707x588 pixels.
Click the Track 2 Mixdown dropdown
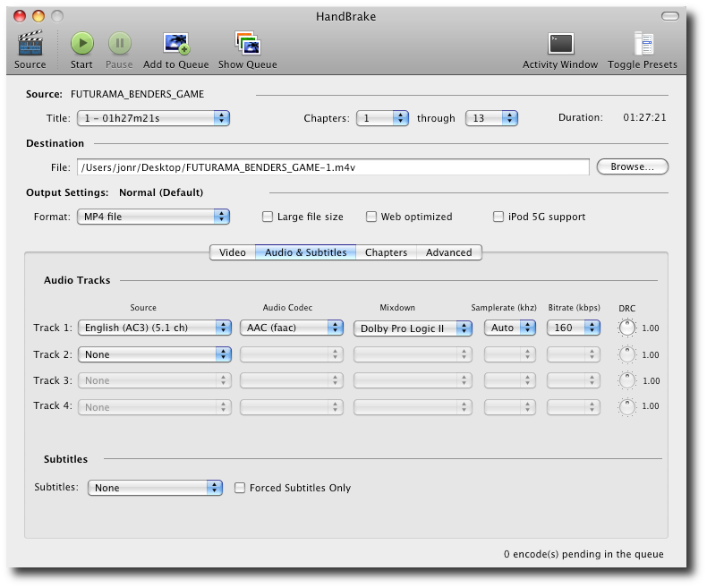pyautogui.click(x=413, y=354)
